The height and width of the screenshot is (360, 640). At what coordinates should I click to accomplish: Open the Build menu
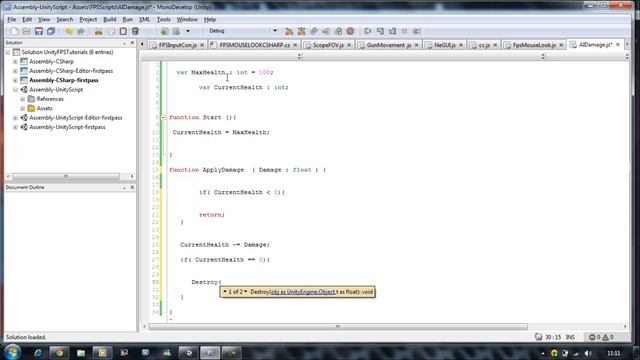(109, 19)
